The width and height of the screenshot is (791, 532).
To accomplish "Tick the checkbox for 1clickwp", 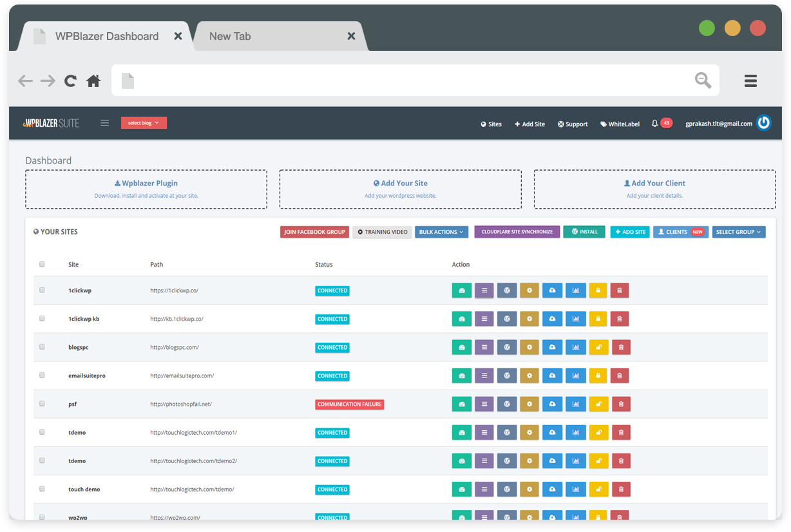I will (42, 290).
